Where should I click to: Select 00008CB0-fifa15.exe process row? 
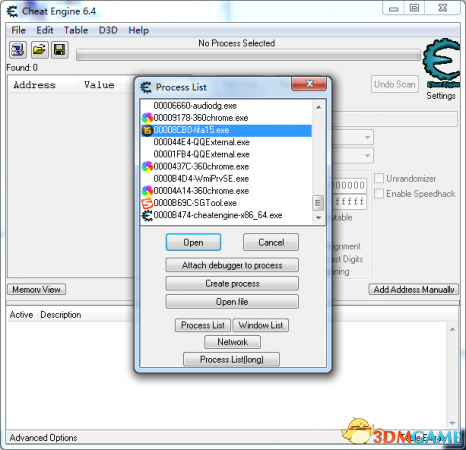[x=227, y=130]
